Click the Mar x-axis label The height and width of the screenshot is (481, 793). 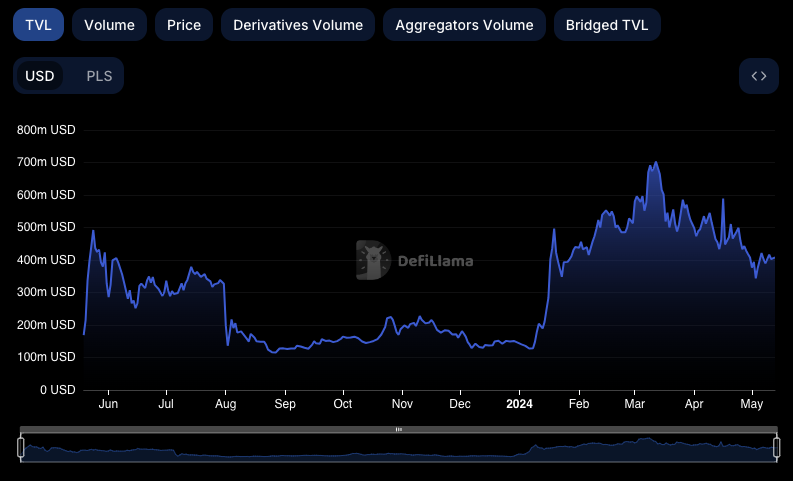pyautogui.click(x=635, y=404)
